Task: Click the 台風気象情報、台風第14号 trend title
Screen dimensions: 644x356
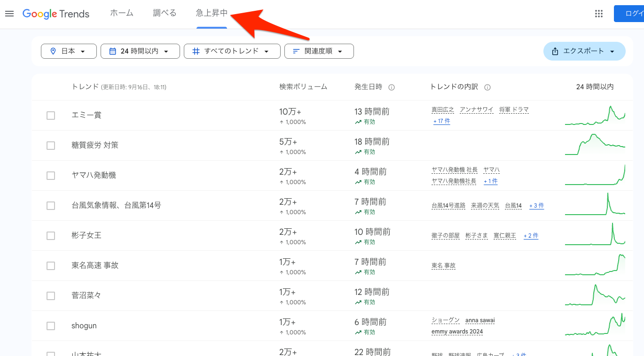Action: click(116, 205)
